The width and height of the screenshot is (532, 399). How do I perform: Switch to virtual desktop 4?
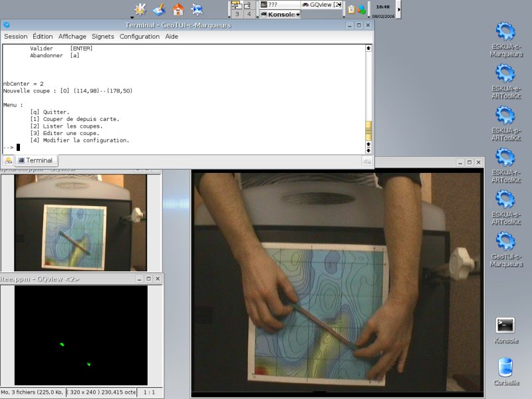point(249,14)
